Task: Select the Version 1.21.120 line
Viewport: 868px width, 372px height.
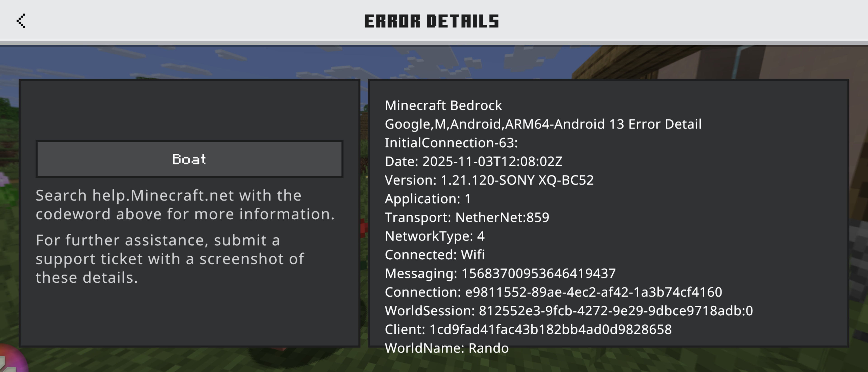Action: click(x=489, y=180)
